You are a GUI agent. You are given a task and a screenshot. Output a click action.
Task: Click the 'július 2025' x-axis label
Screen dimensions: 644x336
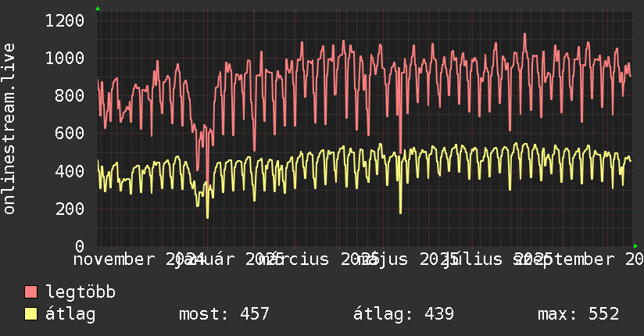coord(497,259)
